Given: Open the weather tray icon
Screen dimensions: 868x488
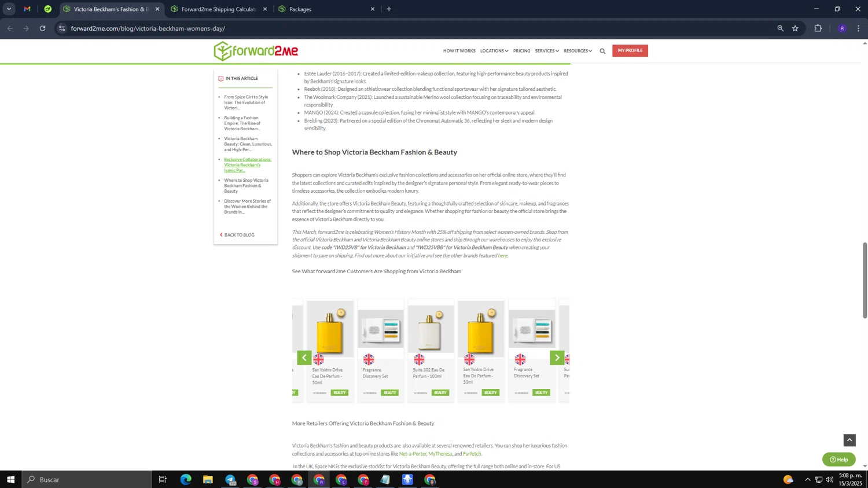Looking at the screenshot, I should pyautogui.click(x=788, y=479).
